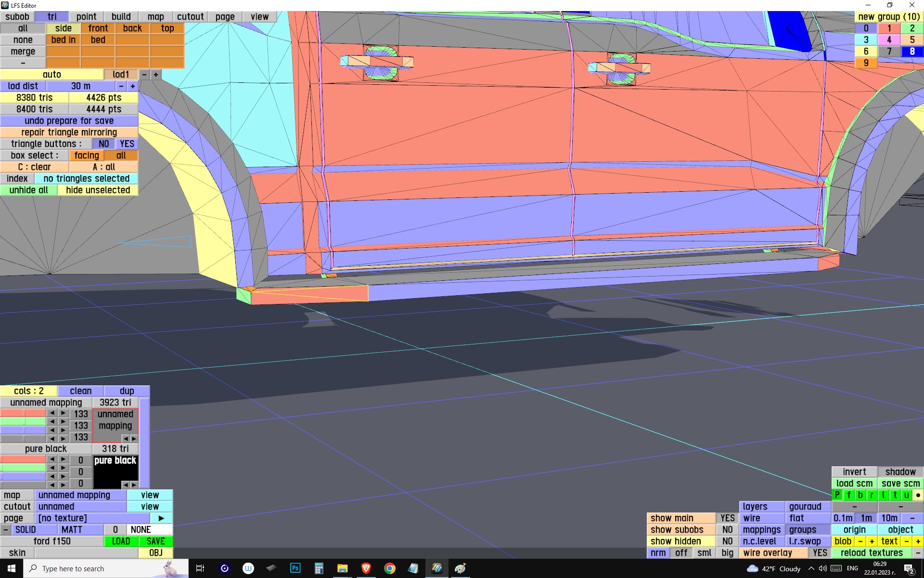Click the page texture play arrow
This screenshot has height=578, width=924.
click(x=161, y=518)
